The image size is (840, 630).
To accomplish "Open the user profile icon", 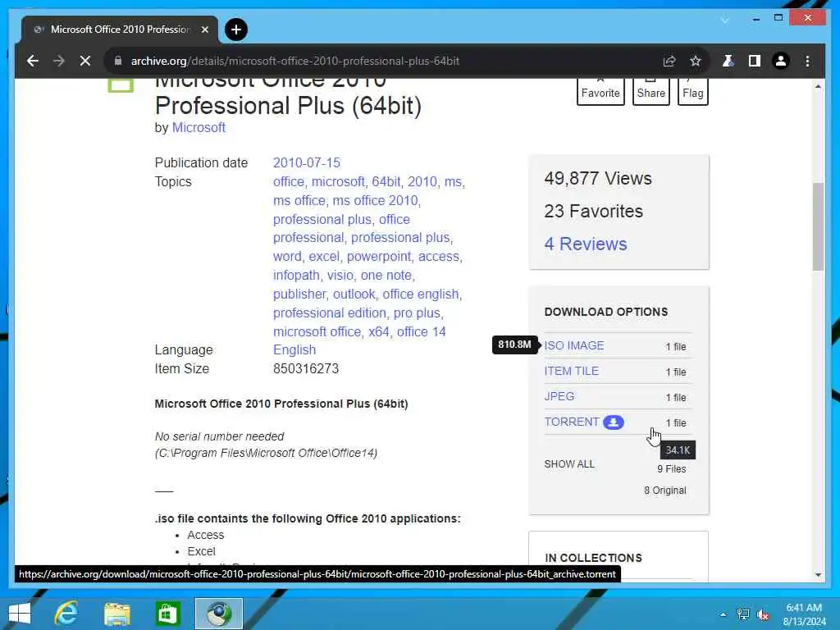I will [x=781, y=61].
